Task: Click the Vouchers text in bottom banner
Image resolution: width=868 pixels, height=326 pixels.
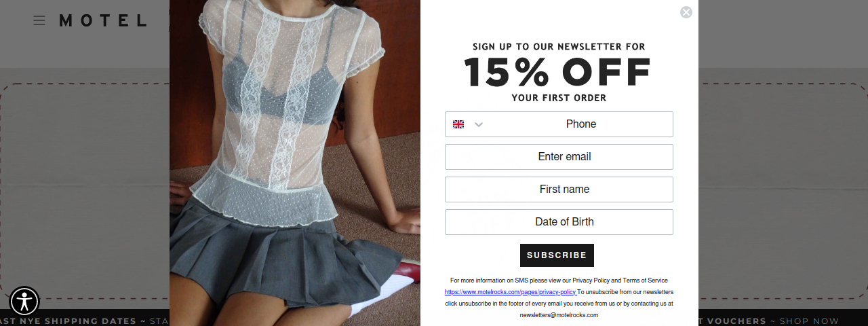Action: point(735,321)
